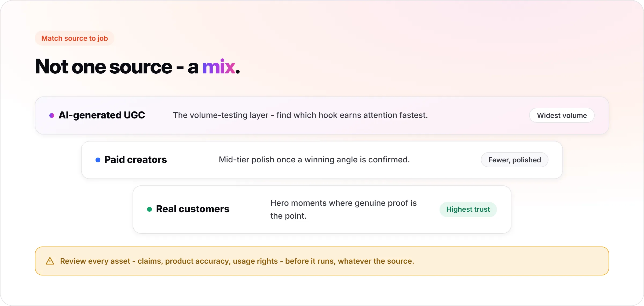Click the Highest trust badge
This screenshot has width=644, height=306.
[468, 209]
